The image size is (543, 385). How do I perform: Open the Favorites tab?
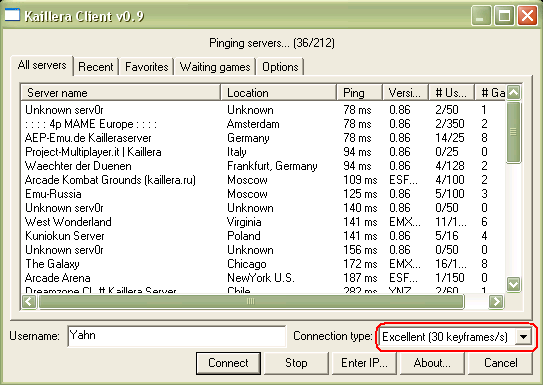[146, 66]
